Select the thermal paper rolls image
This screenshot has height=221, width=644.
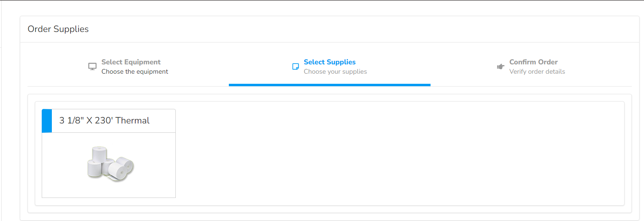tap(110, 164)
